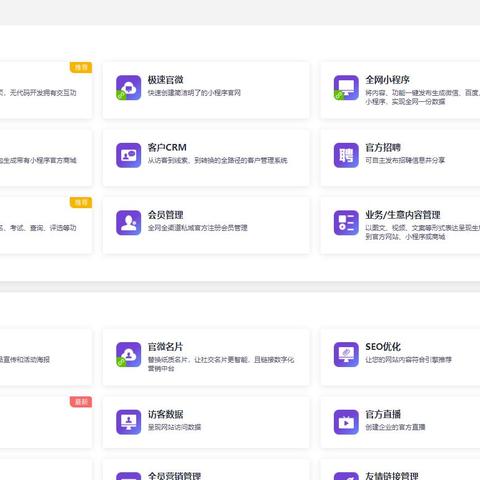
Task: Click text ending 无代码开发拥有交互功
Action: 38,93
